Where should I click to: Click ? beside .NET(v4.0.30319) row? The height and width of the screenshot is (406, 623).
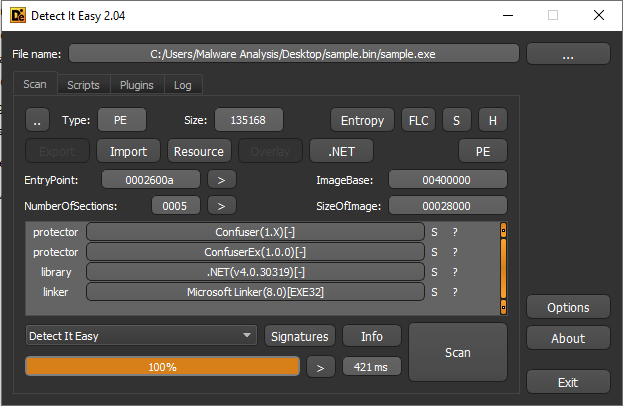(x=455, y=272)
